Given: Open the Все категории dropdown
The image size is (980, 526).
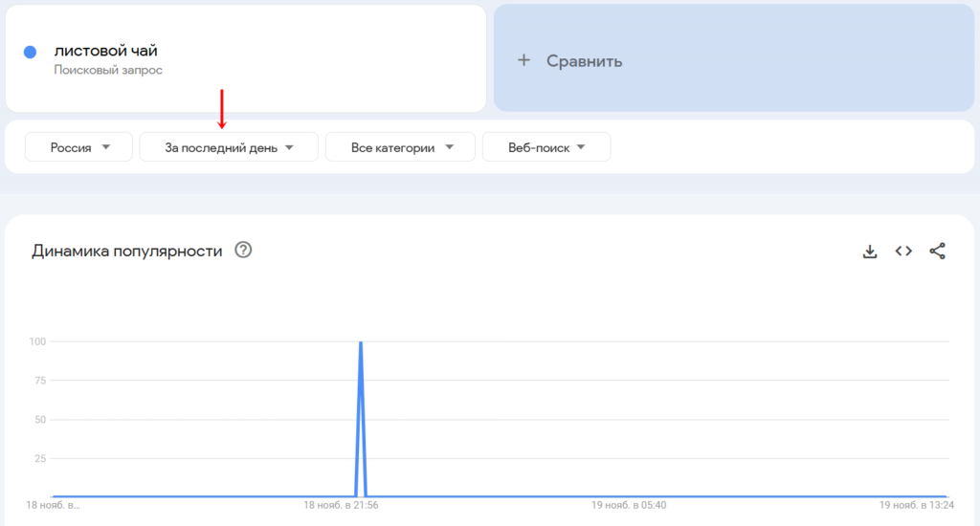Looking at the screenshot, I should click(x=400, y=147).
